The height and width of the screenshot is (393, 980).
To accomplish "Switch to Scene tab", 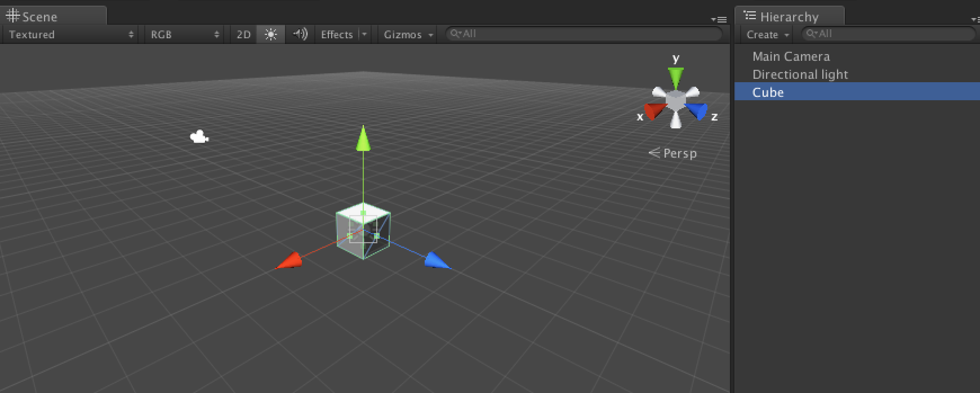I will point(53,16).
